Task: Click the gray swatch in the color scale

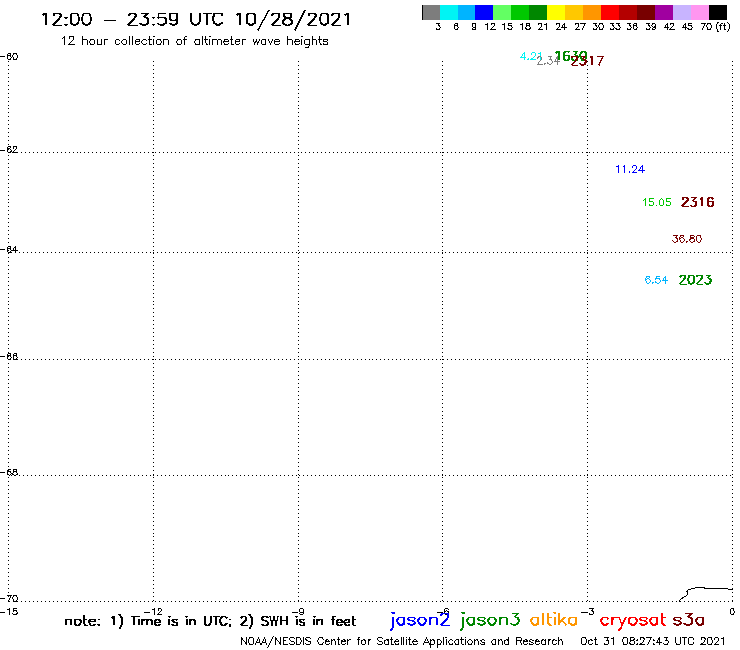Action: 431,12
